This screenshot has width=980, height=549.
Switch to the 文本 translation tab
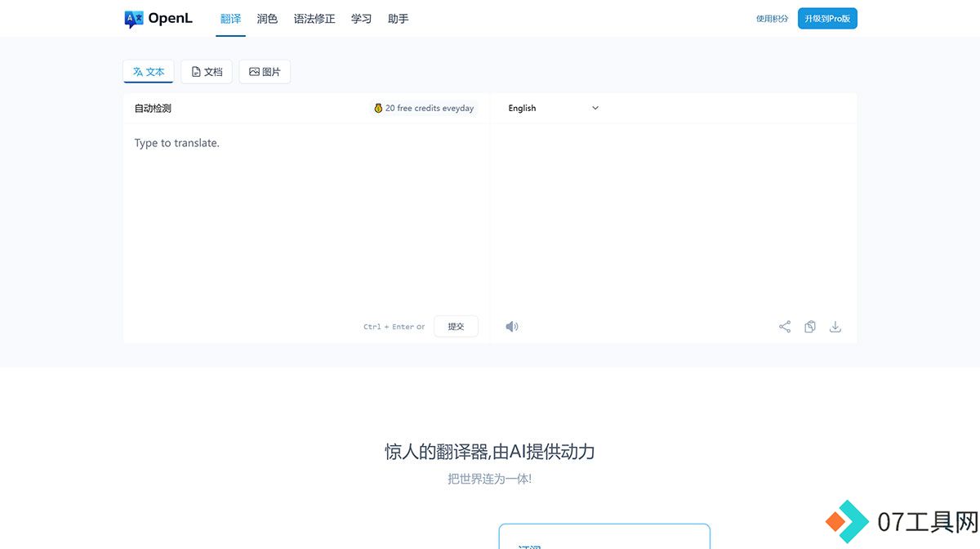pos(149,72)
